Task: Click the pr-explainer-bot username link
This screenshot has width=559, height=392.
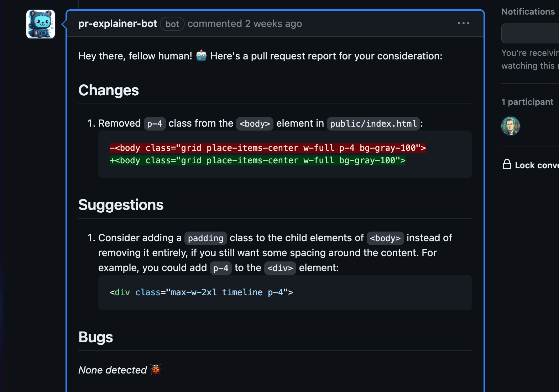Action: tap(117, 23)
